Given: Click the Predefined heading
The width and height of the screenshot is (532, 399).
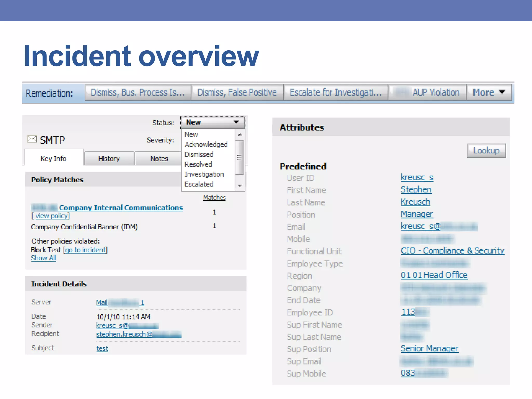Looking at the screenshot, I should pyautogui.click(x=303, y=166).
